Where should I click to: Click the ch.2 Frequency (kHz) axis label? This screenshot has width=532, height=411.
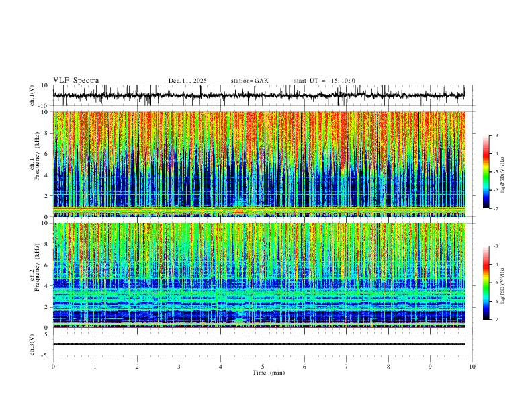point(34,267)
